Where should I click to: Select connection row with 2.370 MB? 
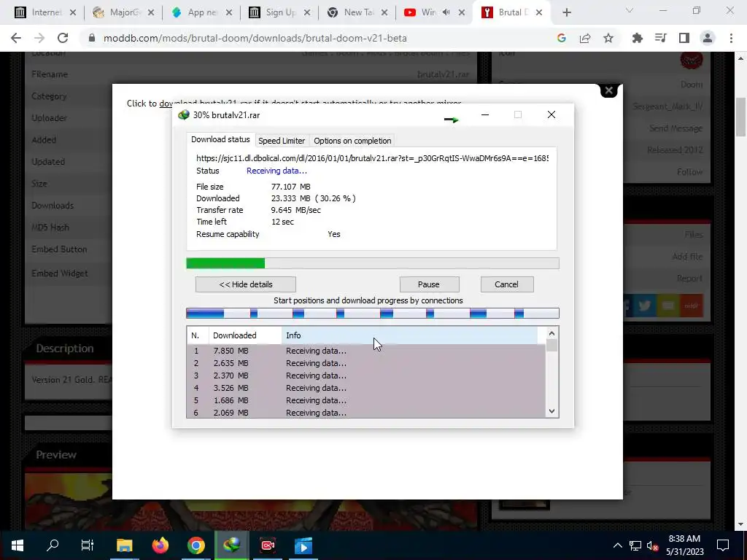[366, 376]
